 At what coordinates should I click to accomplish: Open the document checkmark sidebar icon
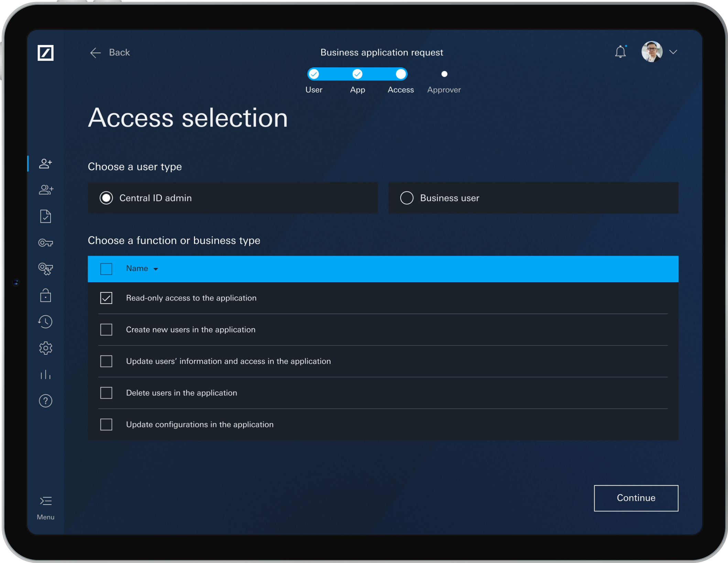(45, 216)
